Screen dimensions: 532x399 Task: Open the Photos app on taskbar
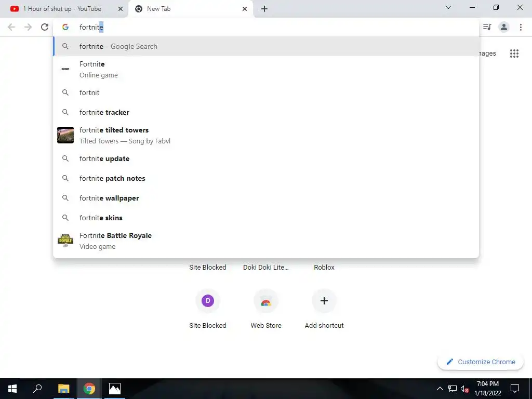115,389
